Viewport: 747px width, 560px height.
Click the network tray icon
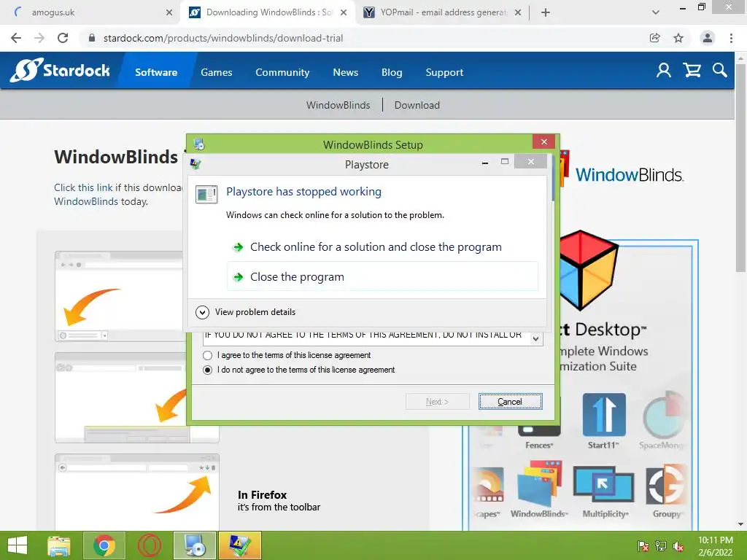[x=661, y=546]
